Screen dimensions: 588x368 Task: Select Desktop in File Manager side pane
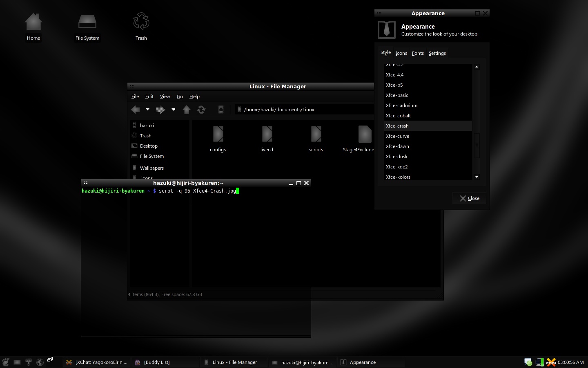click(x=160, y=146)
